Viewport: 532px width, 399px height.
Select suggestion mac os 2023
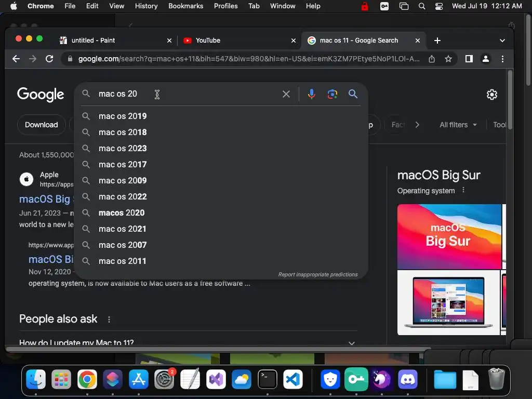(221, 148)
